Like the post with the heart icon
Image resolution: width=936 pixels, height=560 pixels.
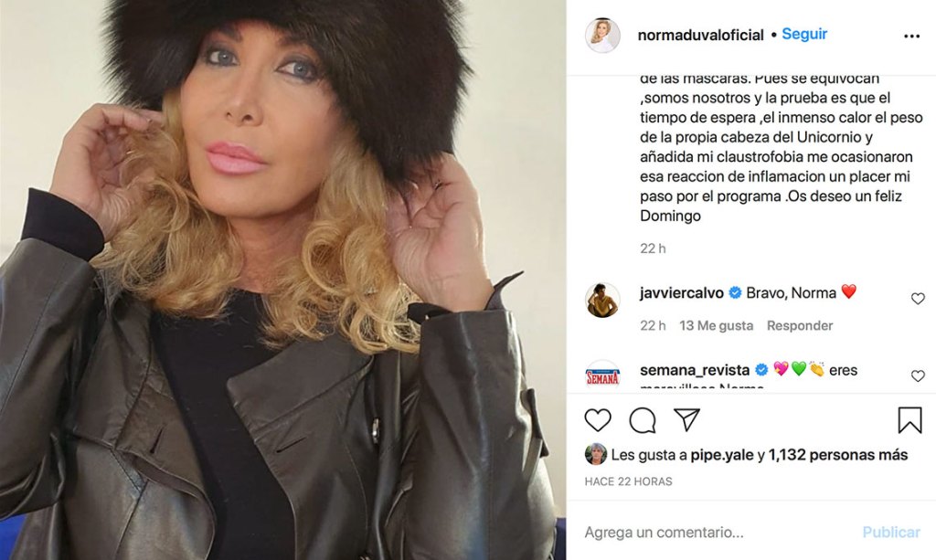click(x=598, y=420)
